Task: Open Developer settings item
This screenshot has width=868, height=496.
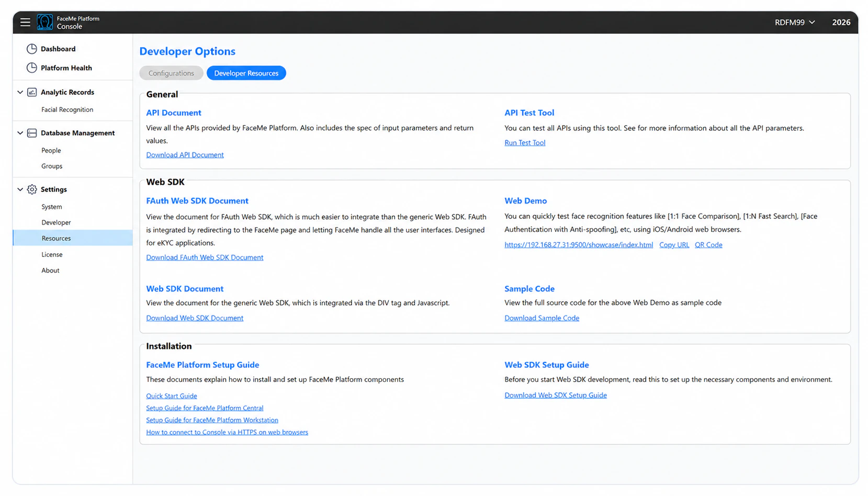Action: [x=56, y=222]
